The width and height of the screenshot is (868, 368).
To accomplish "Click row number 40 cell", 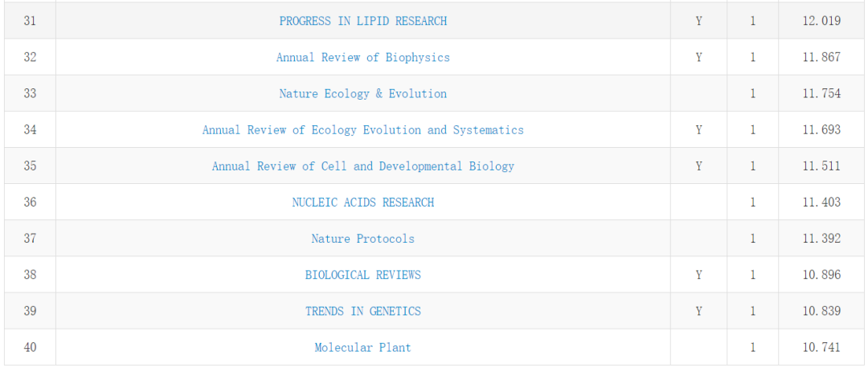I will (30, 348).
